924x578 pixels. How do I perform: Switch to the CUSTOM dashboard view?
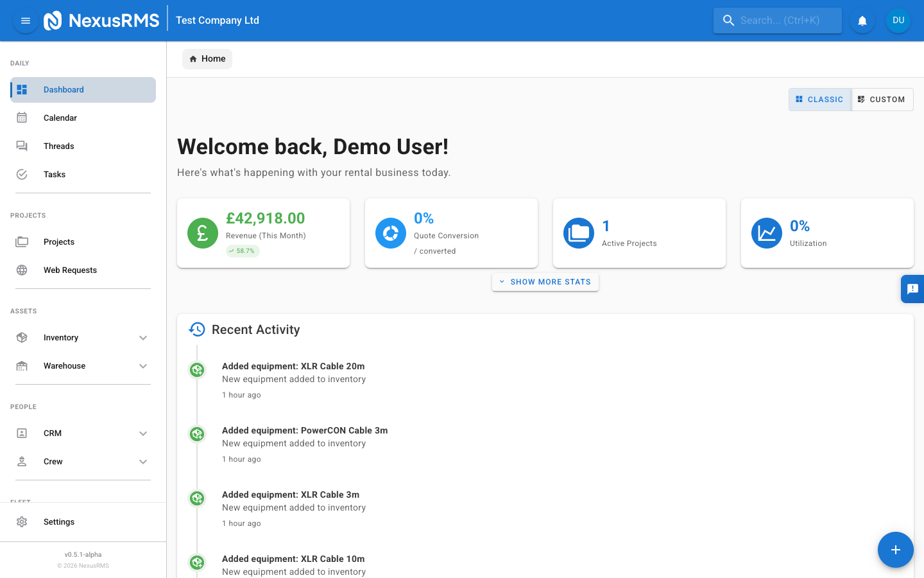pyautogui.click(x=882, y=99)
